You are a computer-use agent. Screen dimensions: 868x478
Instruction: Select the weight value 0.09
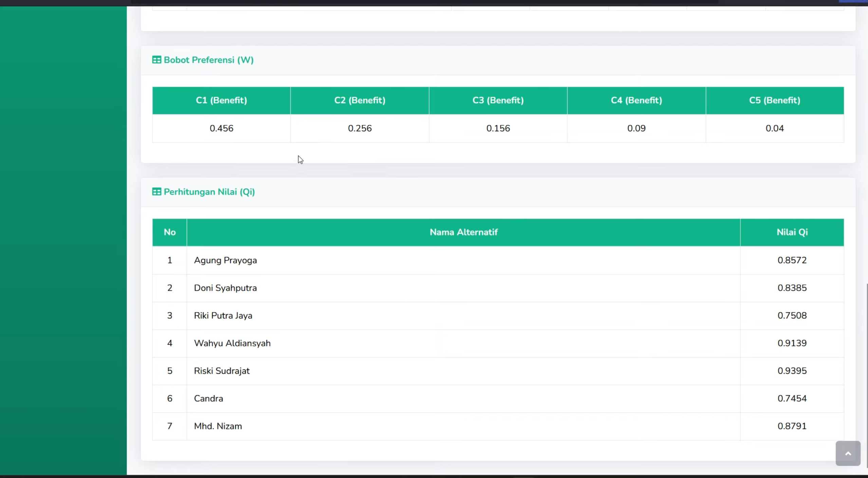[636, 128]
